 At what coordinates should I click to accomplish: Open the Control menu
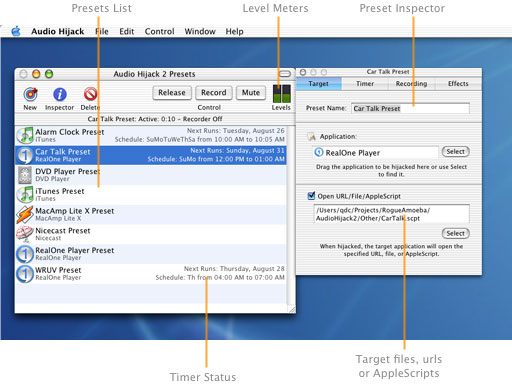click(x=159, y=31)
